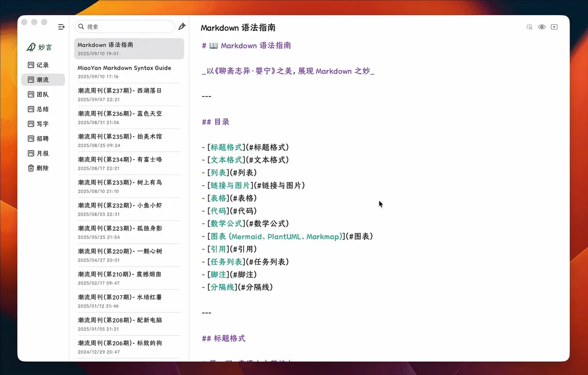The width and height of the screenshot is (588, 375).
Task: Open the 表格 table of contents link
Action: (x=218, y=198)
